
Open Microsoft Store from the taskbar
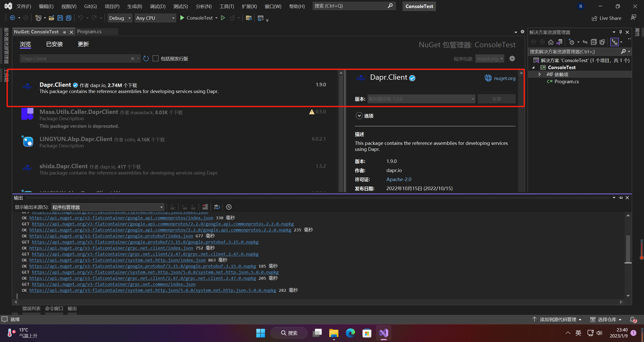point(367,333)
